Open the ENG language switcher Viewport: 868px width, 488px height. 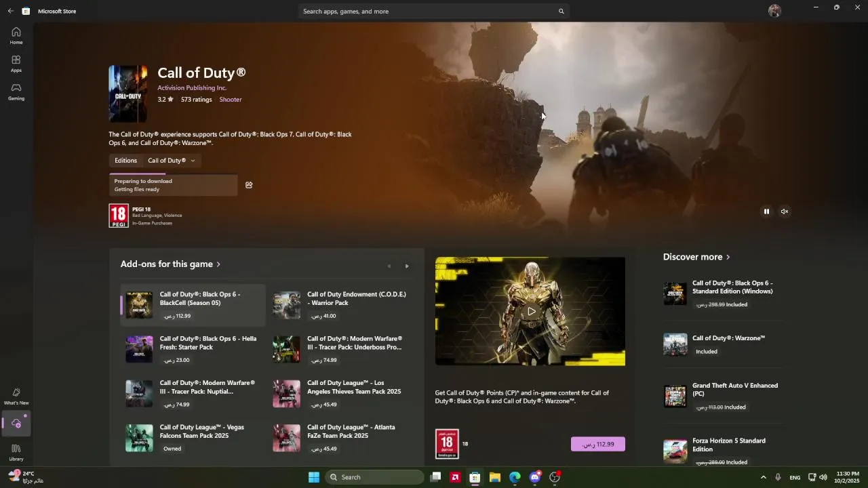click(x=795, y=477)
